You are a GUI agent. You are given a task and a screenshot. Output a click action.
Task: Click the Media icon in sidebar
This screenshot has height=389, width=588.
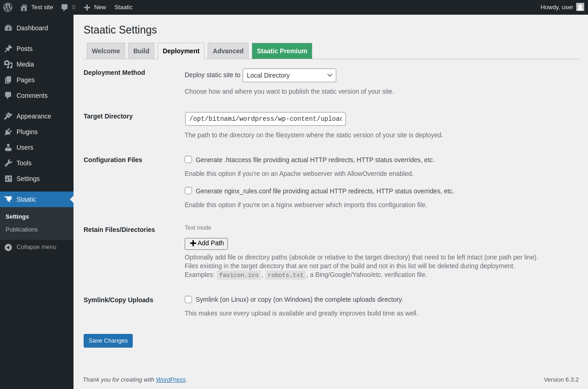pyautogui.click(x=8, y=64)
